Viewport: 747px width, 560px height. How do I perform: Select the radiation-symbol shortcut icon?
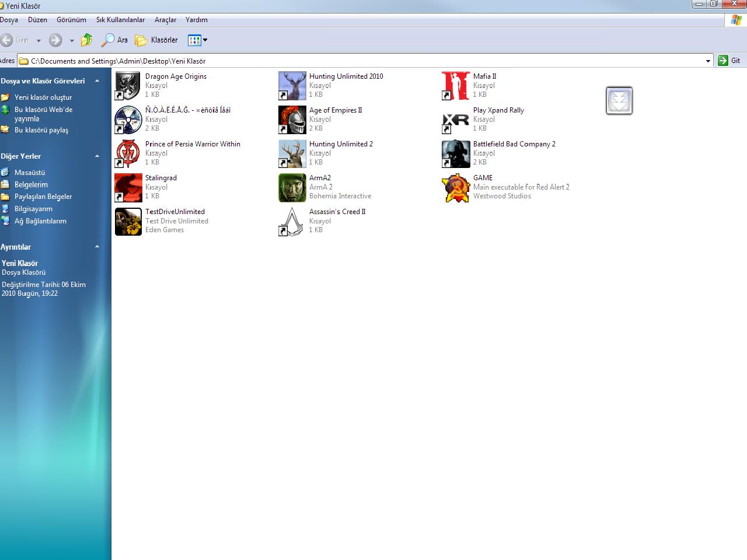click(x=128, y=120)
